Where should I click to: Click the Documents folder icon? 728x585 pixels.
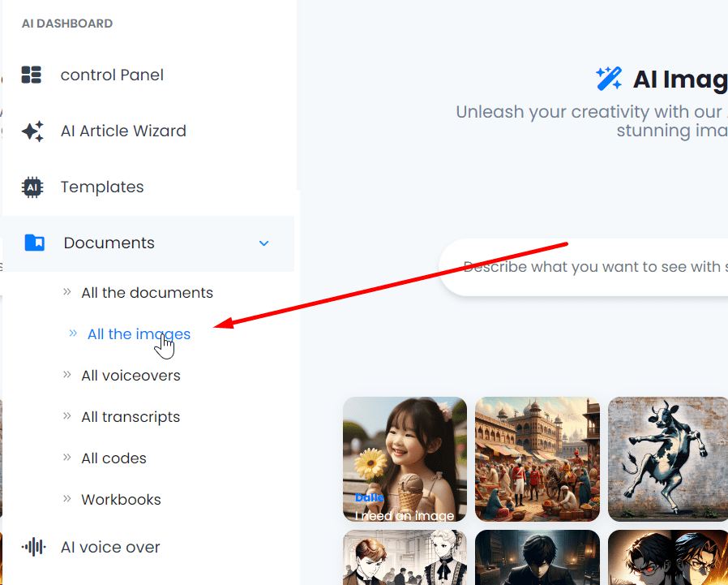(x=35, y=243)
